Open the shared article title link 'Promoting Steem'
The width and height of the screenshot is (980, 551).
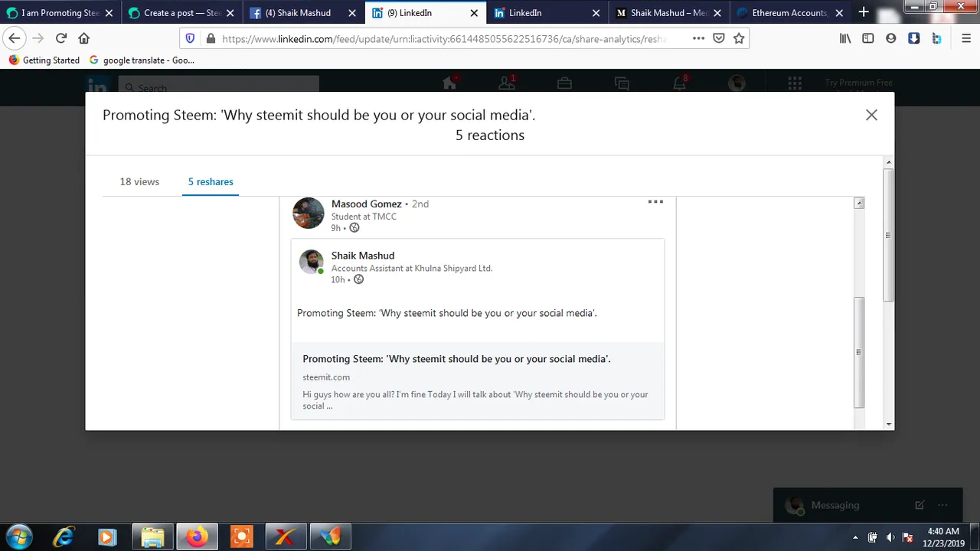click(456, 359)
